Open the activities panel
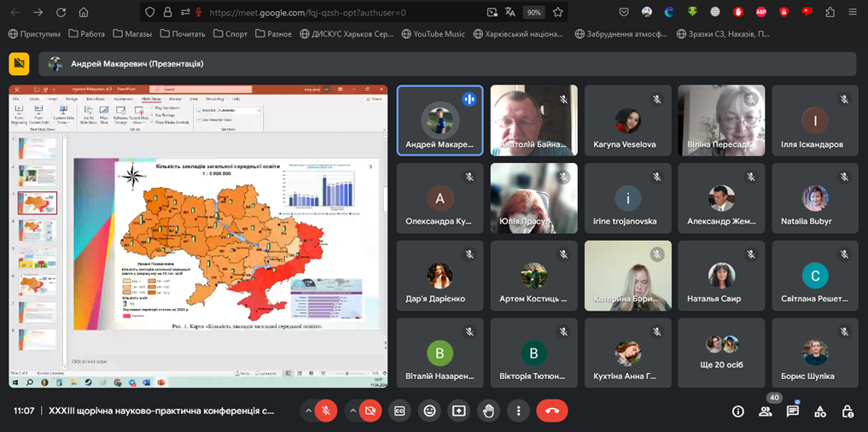Screen dimensions: 868x432 click(819, 411)
